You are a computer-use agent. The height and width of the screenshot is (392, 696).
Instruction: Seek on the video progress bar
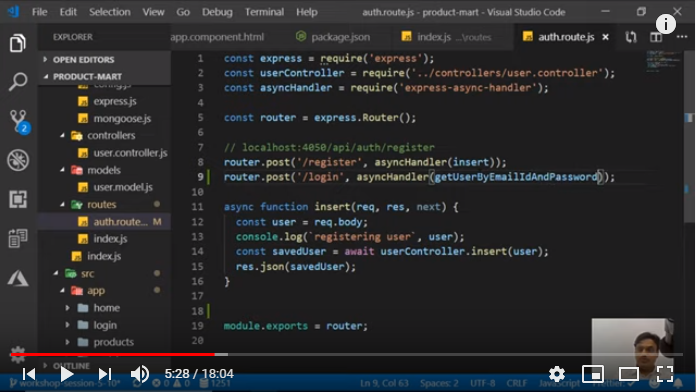click(x=346, y=354)
